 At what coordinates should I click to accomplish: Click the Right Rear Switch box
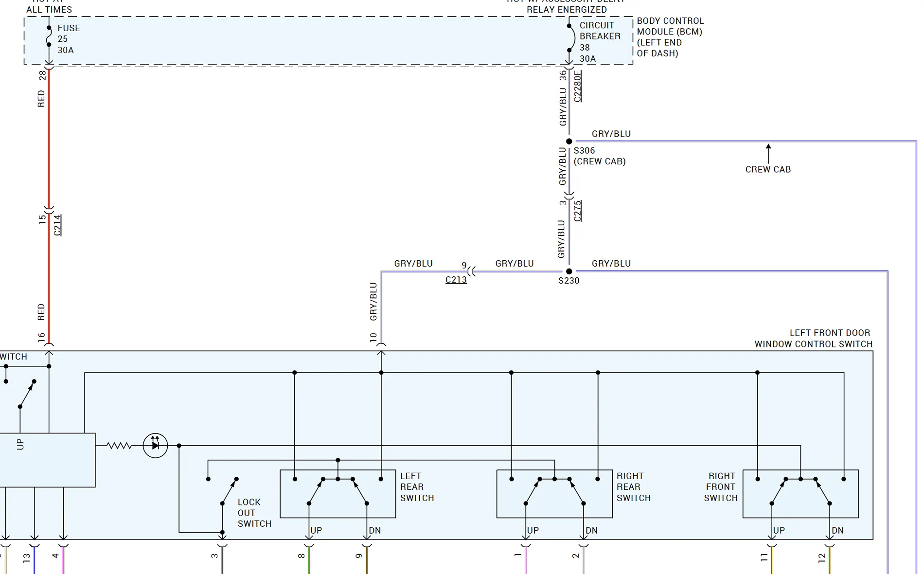point(554,494)
